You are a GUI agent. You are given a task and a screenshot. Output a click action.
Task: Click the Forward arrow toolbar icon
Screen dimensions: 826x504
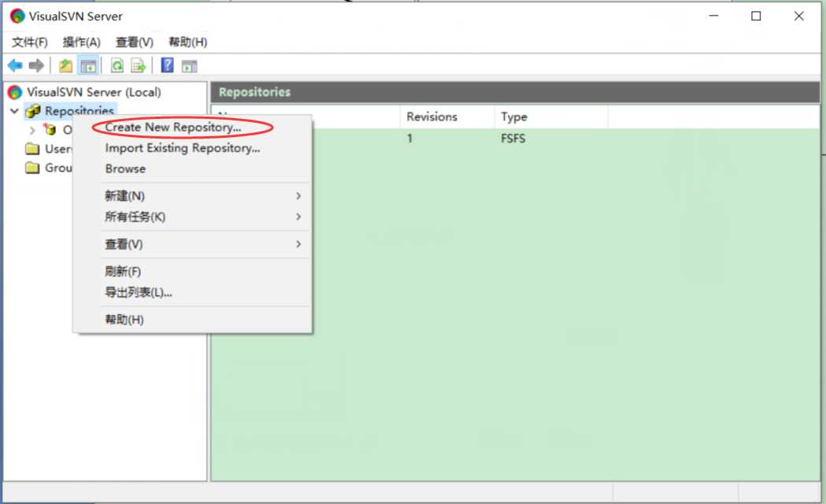pos(35,65)
